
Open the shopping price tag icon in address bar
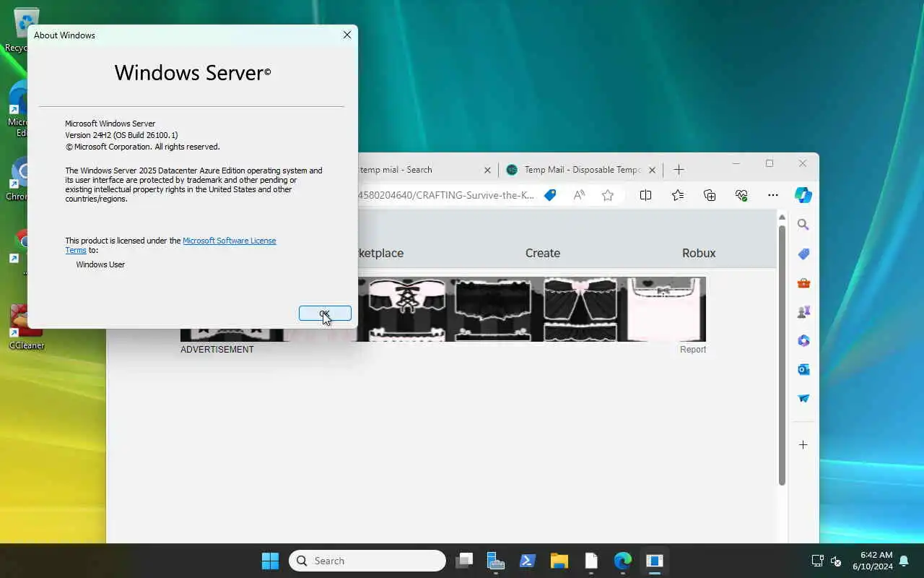tap(550, 195)
